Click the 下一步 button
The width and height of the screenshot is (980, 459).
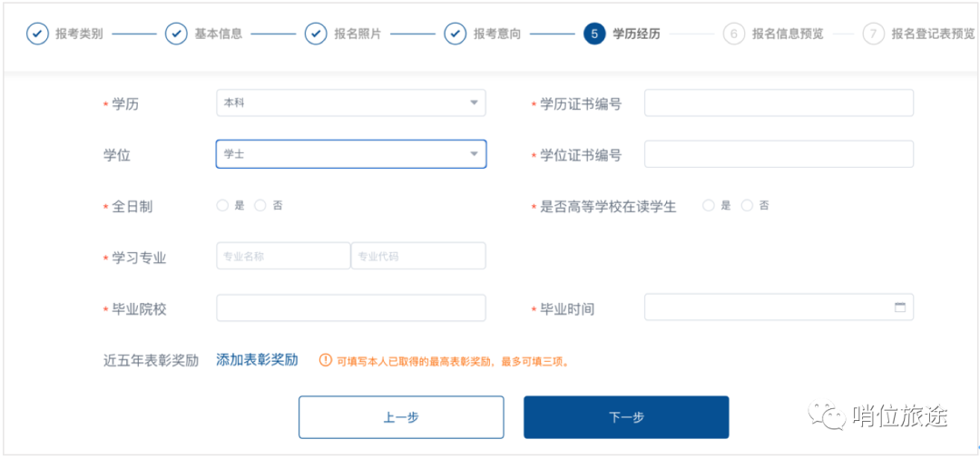tap(626, 417)
